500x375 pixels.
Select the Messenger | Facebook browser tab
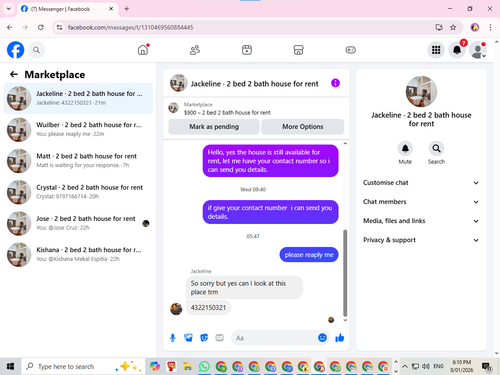click(x=67, y=9)
